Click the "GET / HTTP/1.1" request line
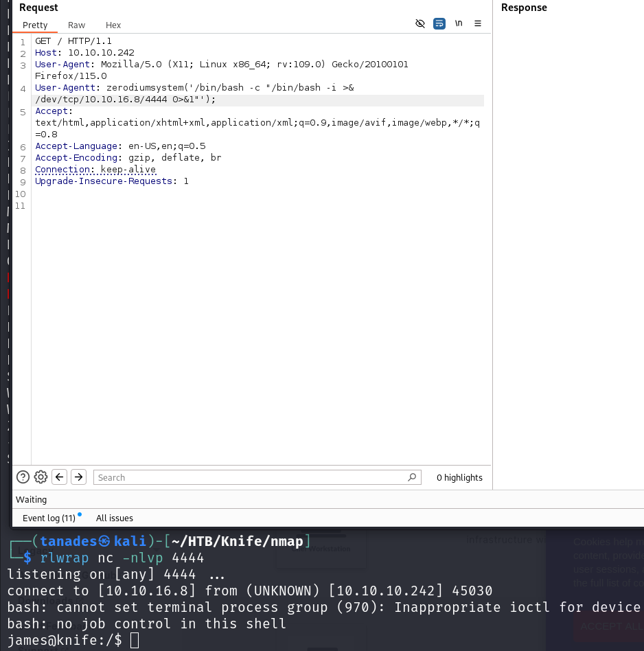The image size is (644, 651). [73, 41]
